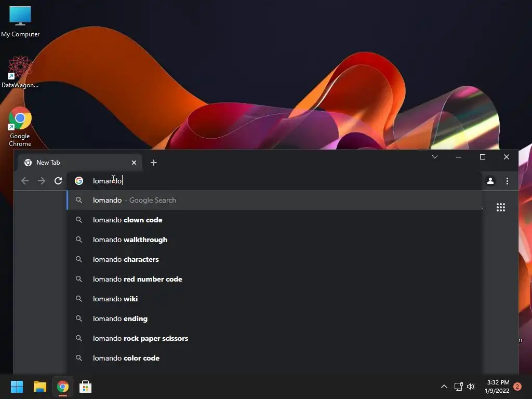
Task: Close the Chrome window
Action: tap(506, 157)
